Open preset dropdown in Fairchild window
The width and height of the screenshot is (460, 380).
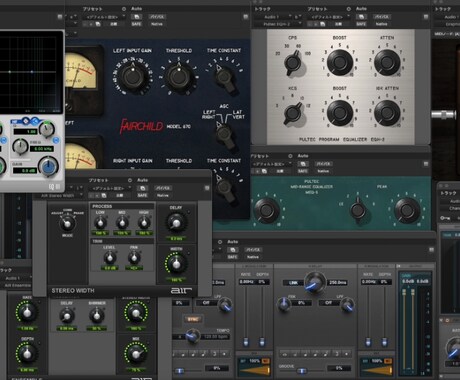point(105,17)
